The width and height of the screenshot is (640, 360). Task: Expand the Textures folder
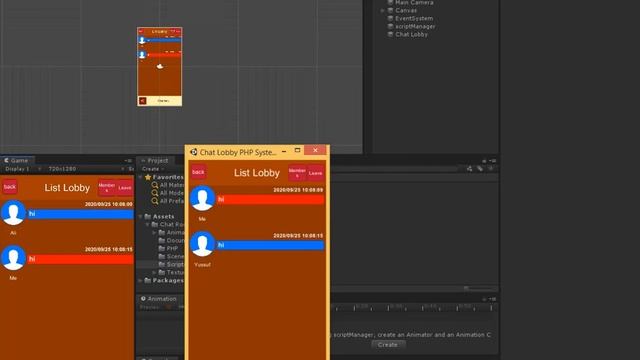(x=155, y=272)
